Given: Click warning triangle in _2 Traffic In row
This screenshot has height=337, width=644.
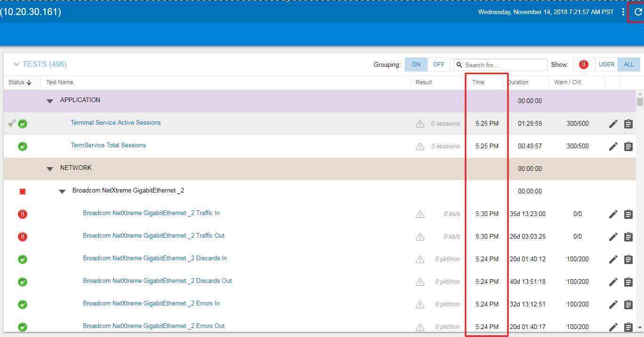Looking at the screenshot, I should point(420,214).
